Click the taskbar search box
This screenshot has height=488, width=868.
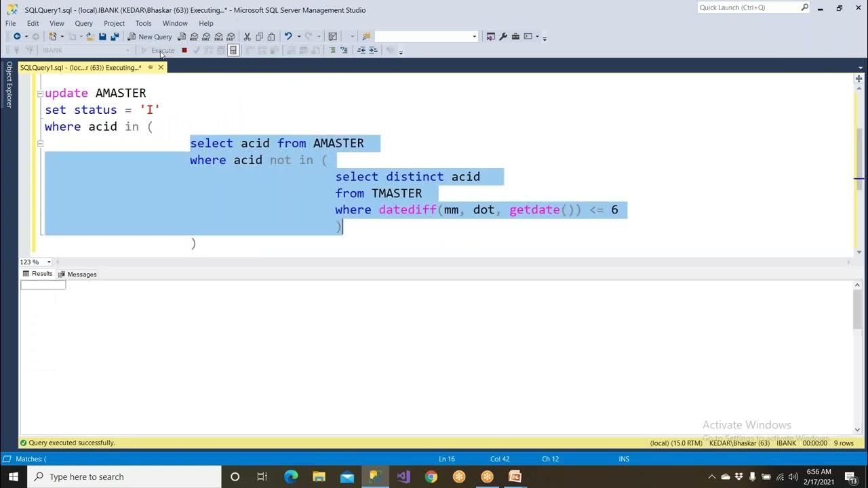click(124, 476)
